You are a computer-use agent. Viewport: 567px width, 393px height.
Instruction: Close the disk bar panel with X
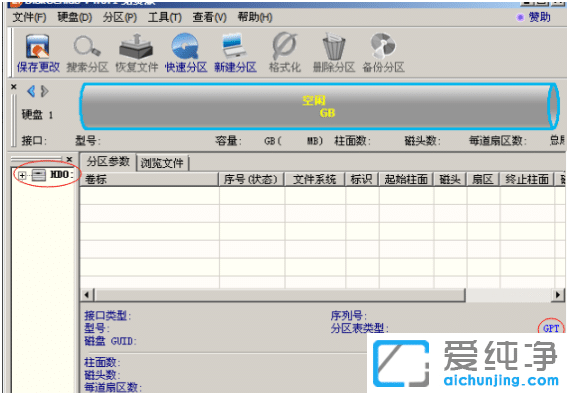coord(14,87)
